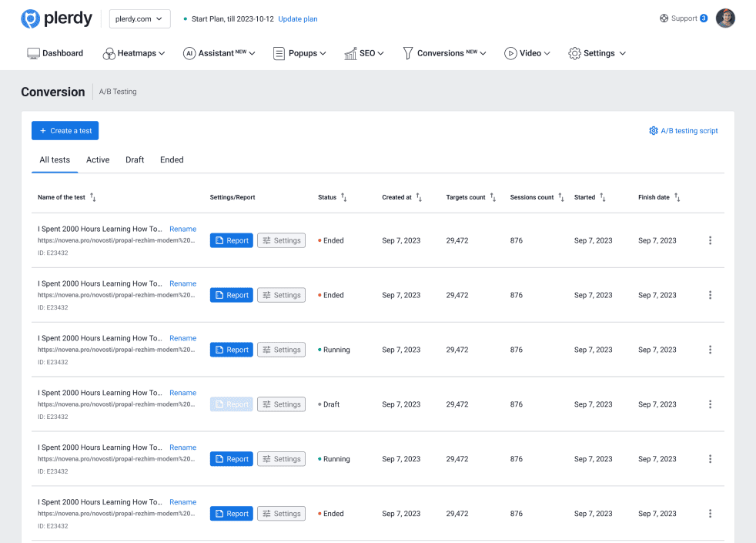This screenshot has width=756, height=543.
Task: Switch to the Ended tab
Action: 172,160
